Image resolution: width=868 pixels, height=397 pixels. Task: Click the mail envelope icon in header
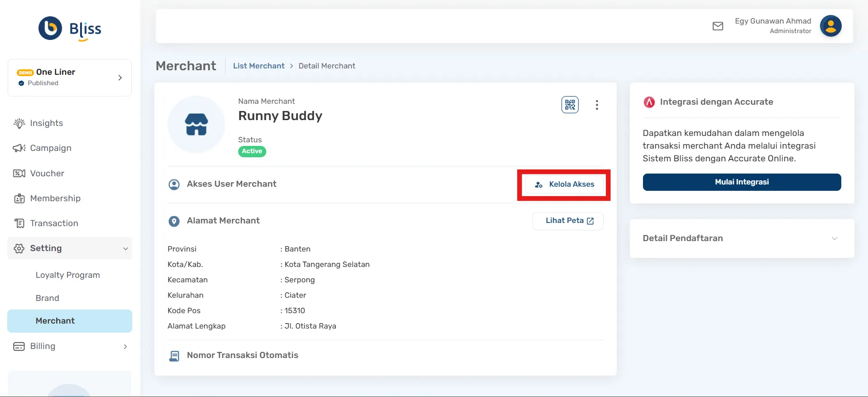coord(718,26)
